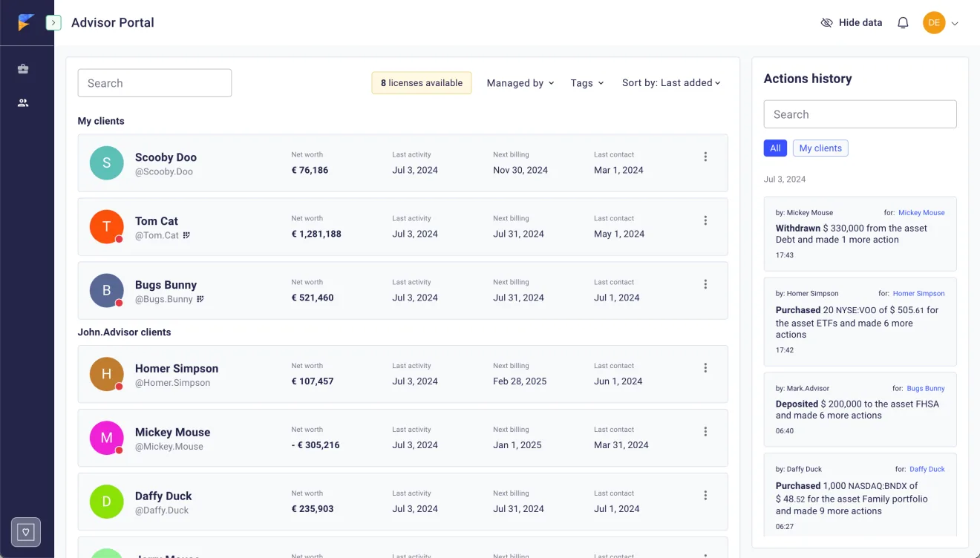Select the My clients filter tab
The width and height of the screenshot is (980, 558).
click(x=820, y=148)
